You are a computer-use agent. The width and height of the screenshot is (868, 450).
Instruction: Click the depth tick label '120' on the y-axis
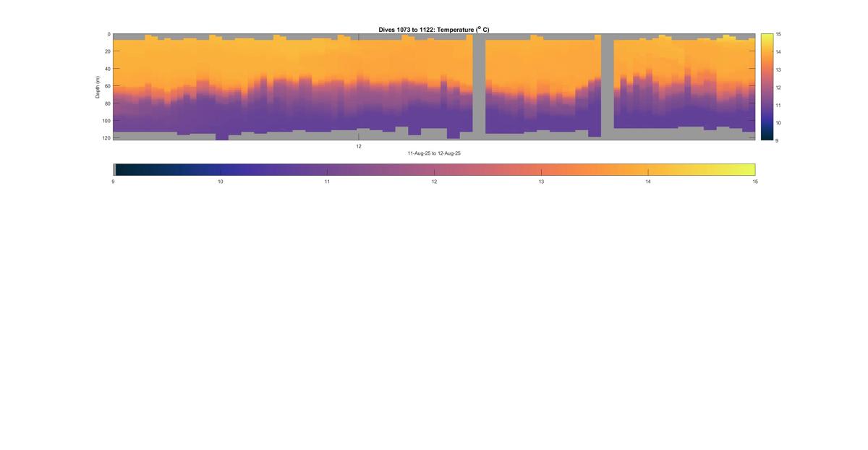point(106,137)
